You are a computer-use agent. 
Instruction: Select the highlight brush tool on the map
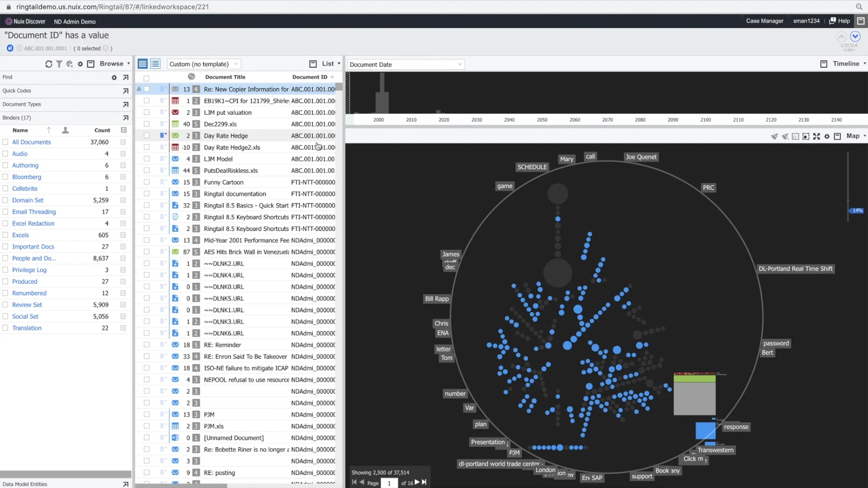774,136
